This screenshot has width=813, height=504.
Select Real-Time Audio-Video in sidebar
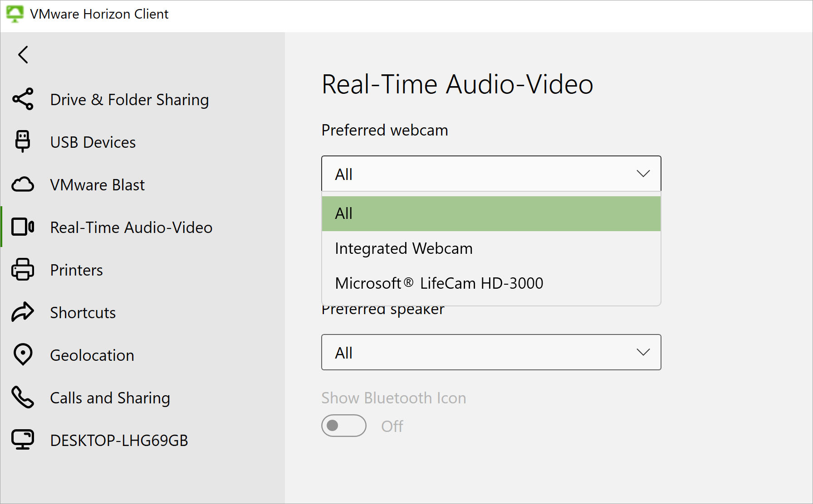[142, 227]
